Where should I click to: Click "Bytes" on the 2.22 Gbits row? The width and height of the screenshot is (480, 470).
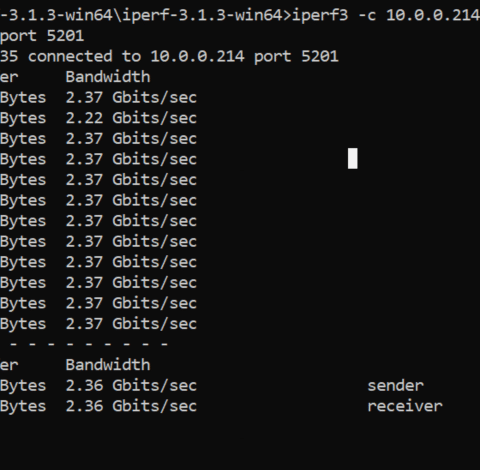[23, 118]
